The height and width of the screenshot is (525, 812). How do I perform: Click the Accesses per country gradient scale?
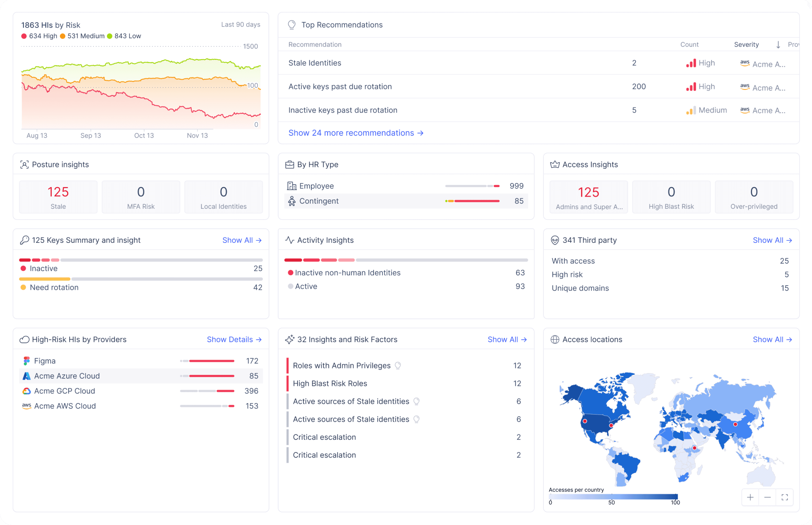pos(613,497)
